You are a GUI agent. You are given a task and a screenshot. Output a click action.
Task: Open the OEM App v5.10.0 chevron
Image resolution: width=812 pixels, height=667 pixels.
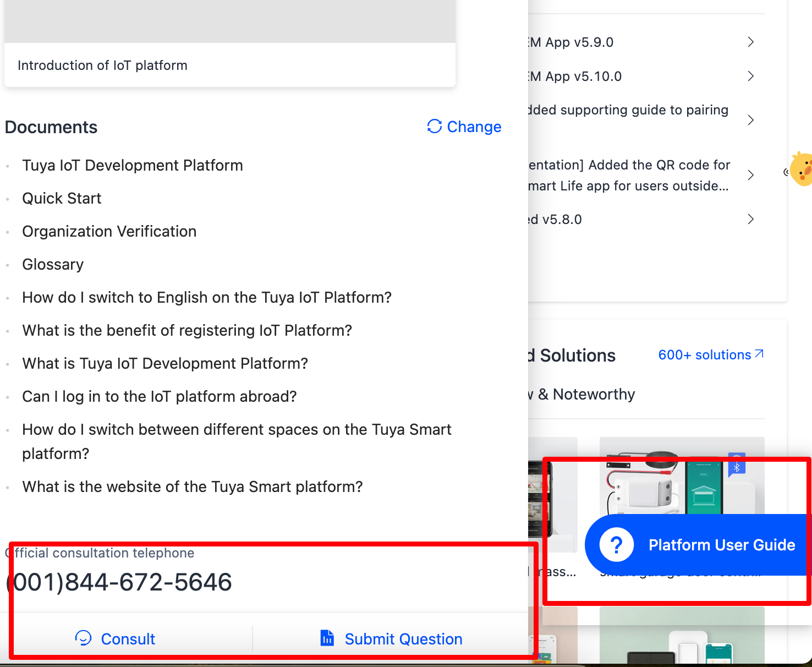(751, 76)
